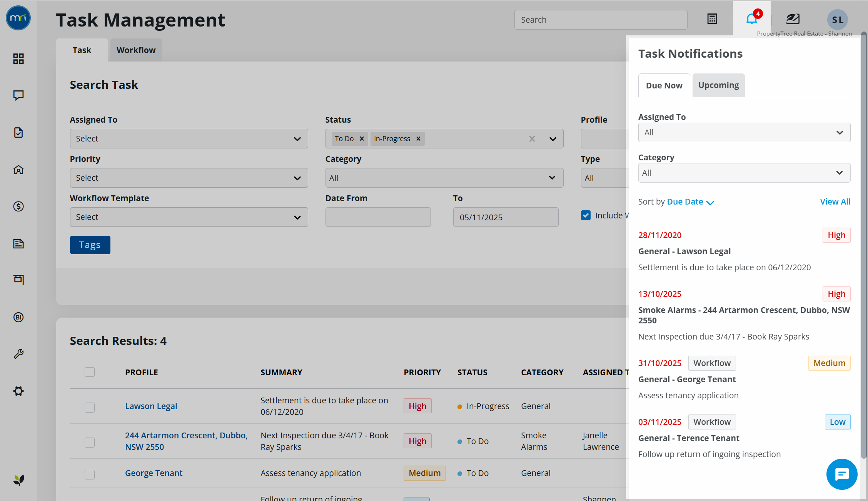Click the View All link
Viewport: 868px width, 501px height.
(835, 201)
